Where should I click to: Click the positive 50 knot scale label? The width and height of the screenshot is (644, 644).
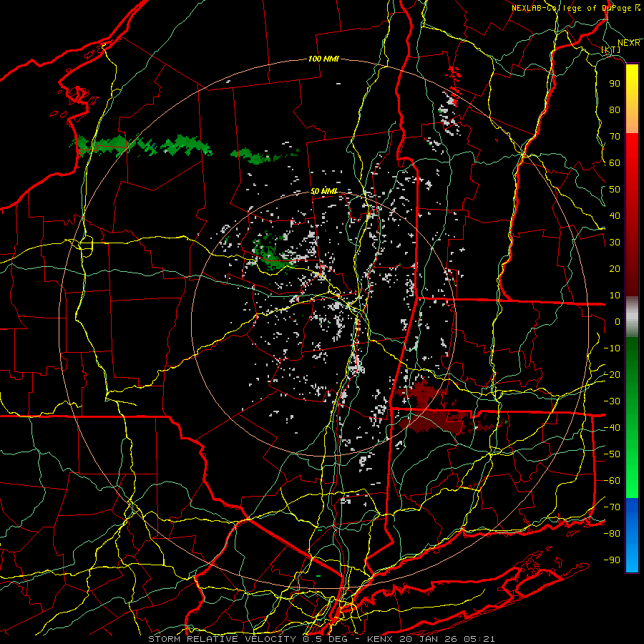pos(615,190)
